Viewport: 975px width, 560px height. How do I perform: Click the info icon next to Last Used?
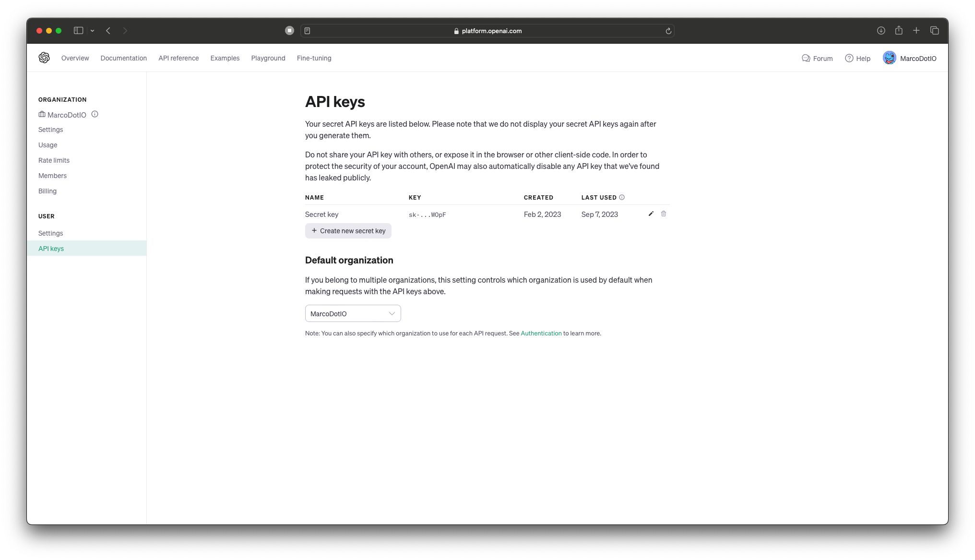[622, 197]
